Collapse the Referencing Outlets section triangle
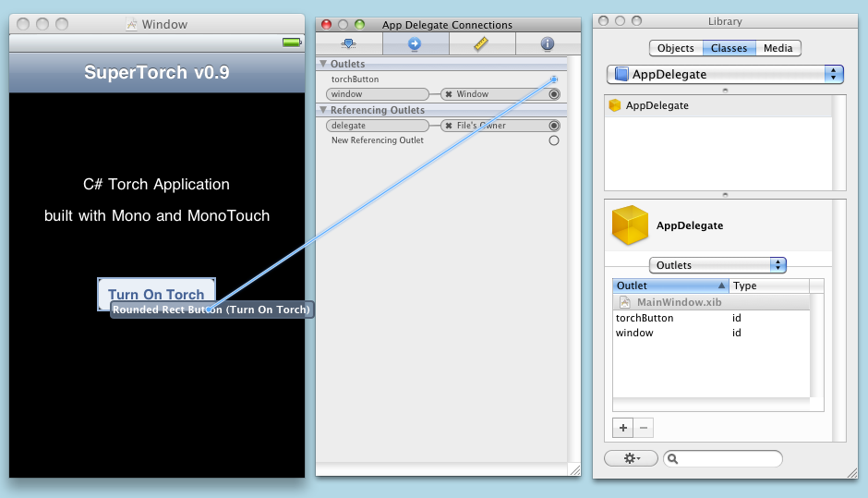This screenshot has height=498, width=868. [323, 110]
